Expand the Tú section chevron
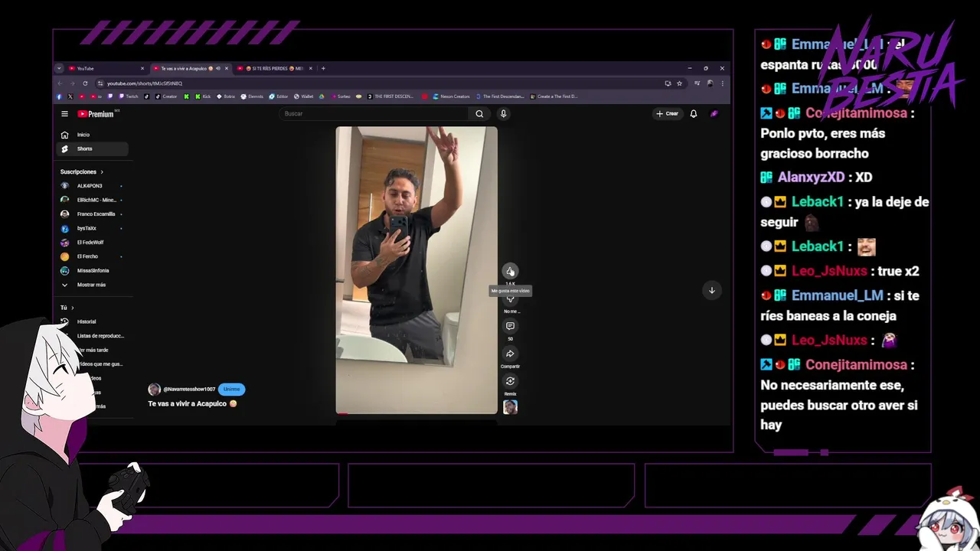This screenshot has height=551, width=980. pyautogui.click(x=73, y=308)
